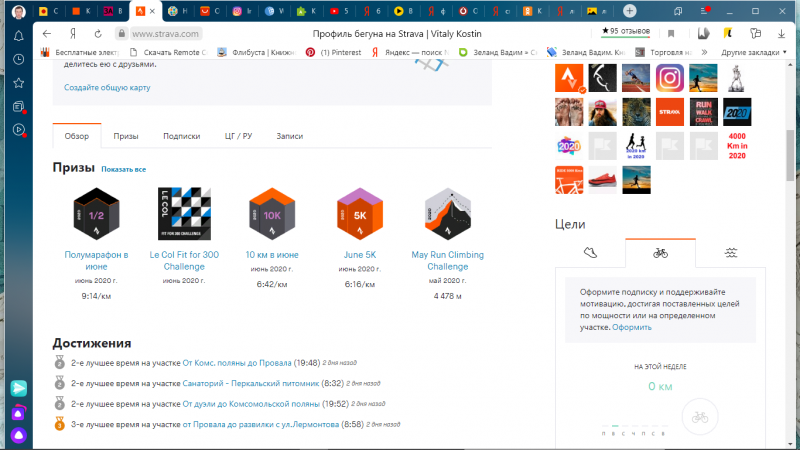Open the downloads arrow icon

(781, 34)
